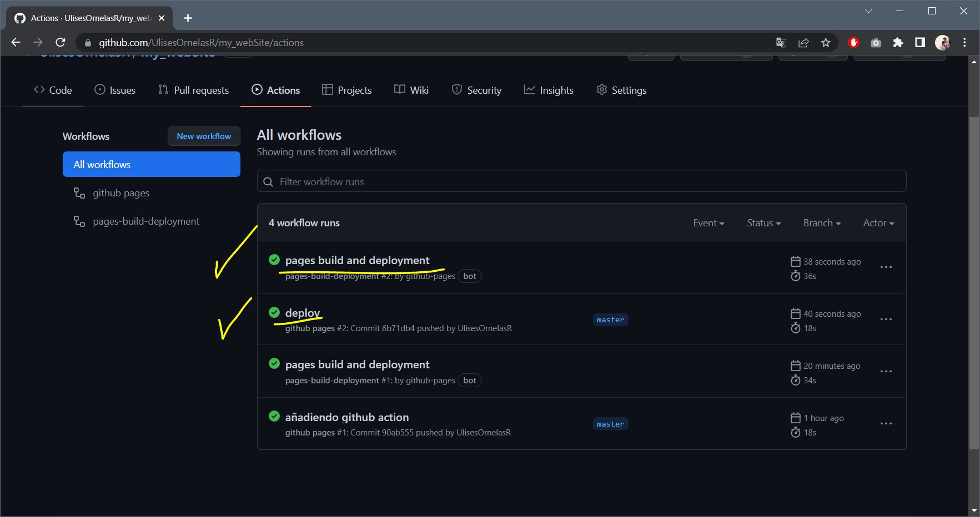This screenshot has width=980, height=517.
Task: Open three-dot menu for run from 20 minutes ago
Action: click(x=886, y=372)
